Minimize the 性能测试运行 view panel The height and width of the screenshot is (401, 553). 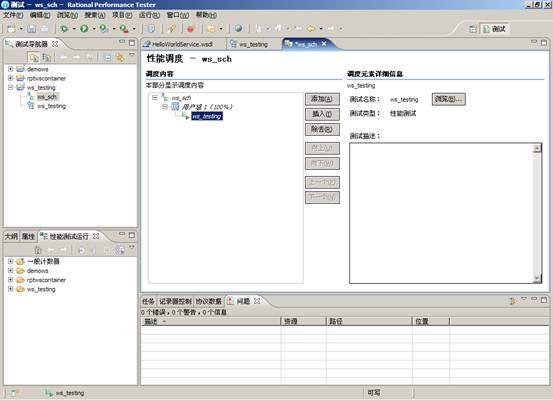click(x=122, y=234)
